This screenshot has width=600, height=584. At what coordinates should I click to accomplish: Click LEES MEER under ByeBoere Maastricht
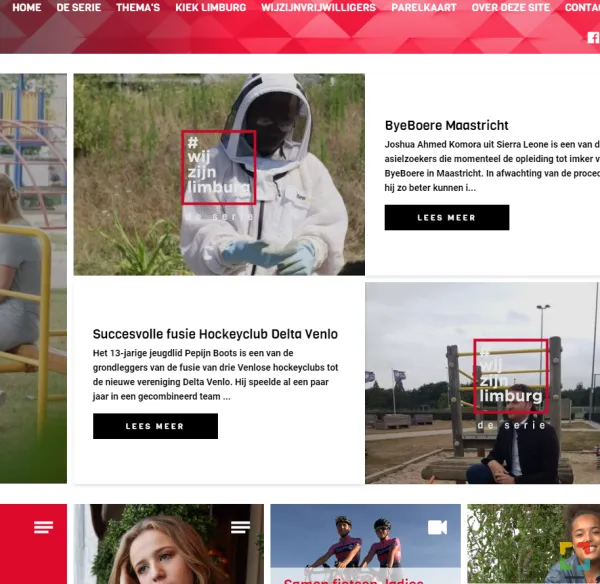coord(447,217)
